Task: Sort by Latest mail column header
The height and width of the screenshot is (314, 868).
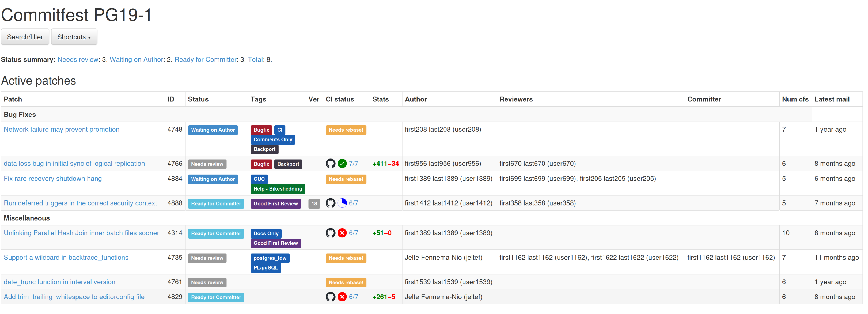Action: pyautogui.click(x=832, y=99)
